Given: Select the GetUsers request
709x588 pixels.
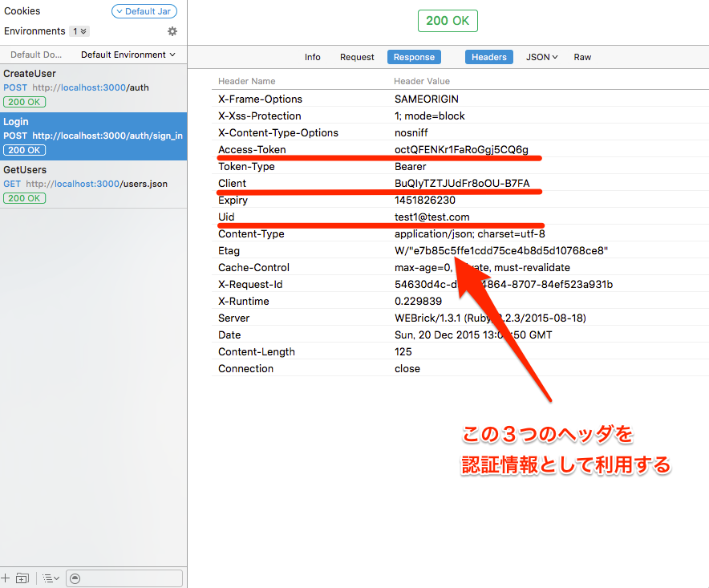Looking at the screenshot, I should (93, 184).
